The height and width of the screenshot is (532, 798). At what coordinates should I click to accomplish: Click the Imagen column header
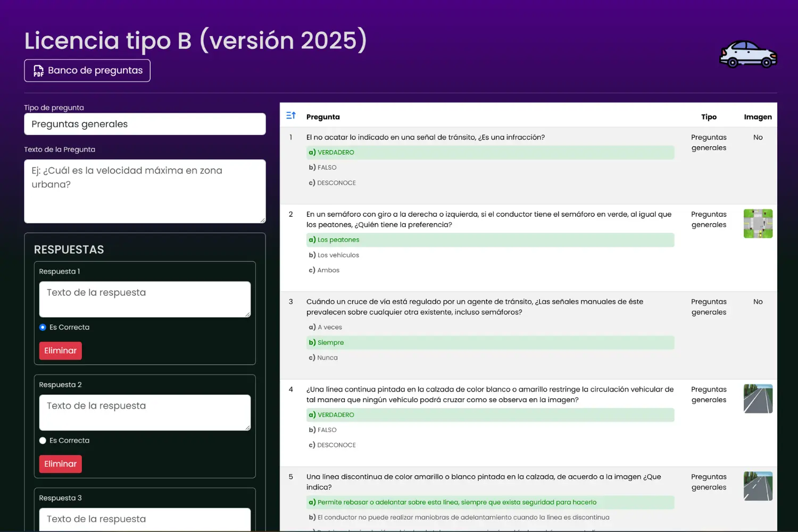click(758, 117)
